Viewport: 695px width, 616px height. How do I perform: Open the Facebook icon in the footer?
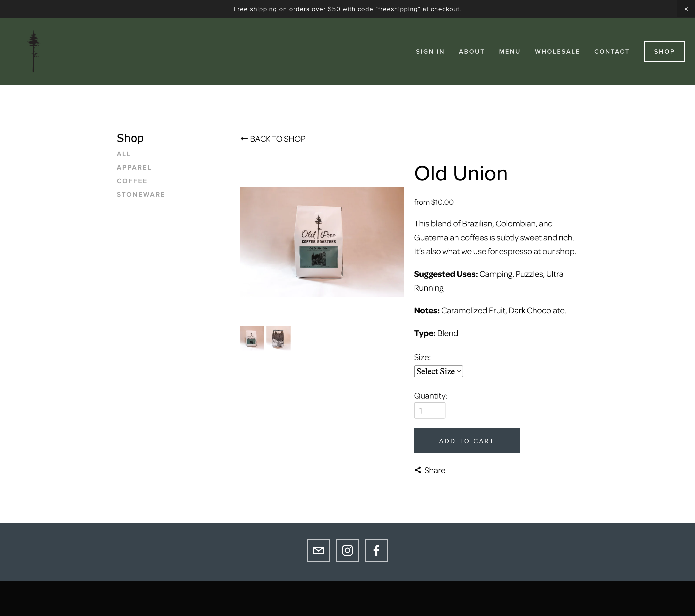[x=376, y=550]
